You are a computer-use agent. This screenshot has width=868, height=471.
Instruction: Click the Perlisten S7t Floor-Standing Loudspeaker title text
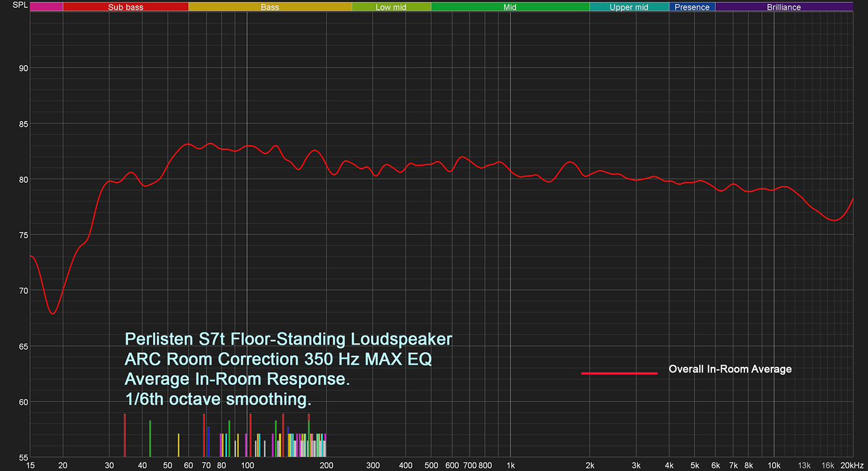pos(288,339)
